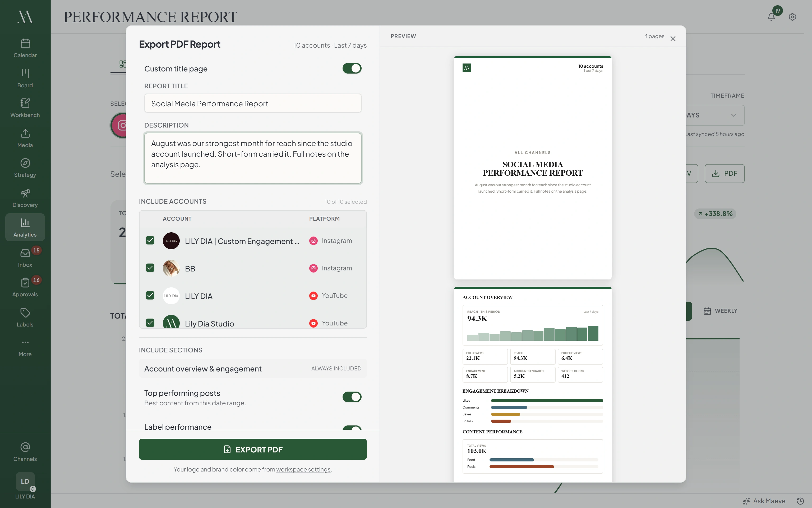812x508 pixels.
Task: Click the +338.8% growth badge
Action: tap(715, 214)
